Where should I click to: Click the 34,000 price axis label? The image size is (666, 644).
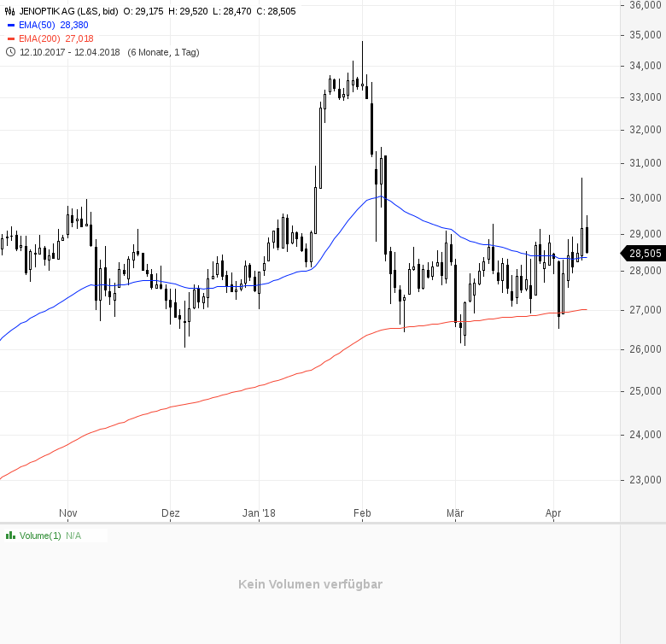tap(646, 66)
